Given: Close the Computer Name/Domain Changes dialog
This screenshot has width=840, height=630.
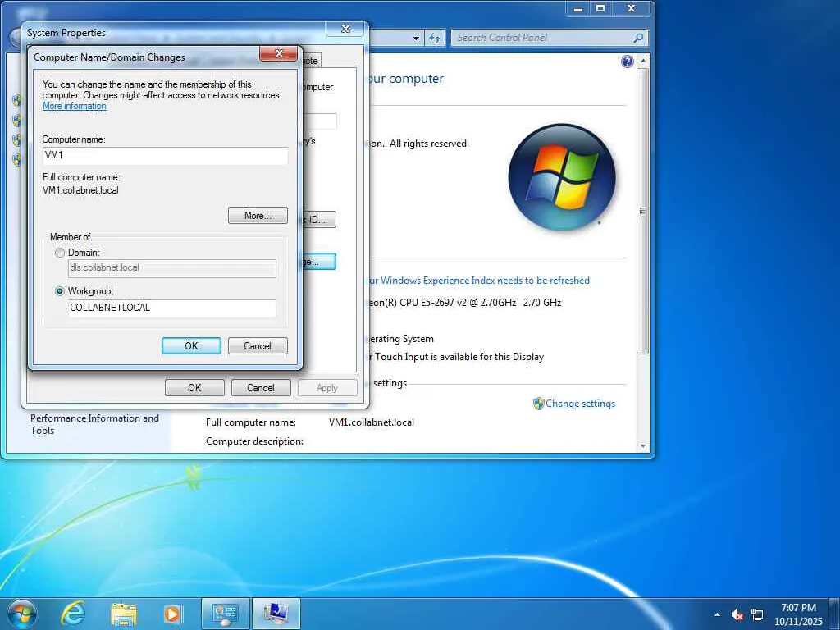Looking at the screenshot, I should 278,53.
